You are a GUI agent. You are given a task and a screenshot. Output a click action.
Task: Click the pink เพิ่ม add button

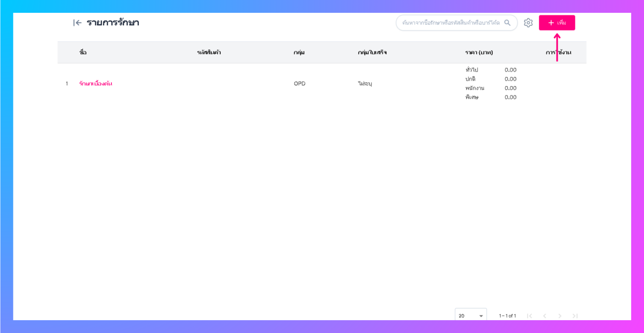(x=557, y=23)
